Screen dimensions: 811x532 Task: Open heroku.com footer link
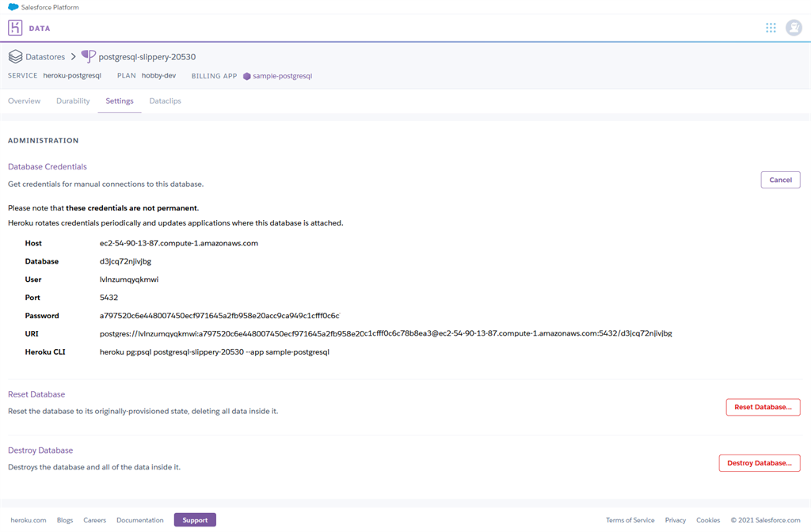coord(29,520)
